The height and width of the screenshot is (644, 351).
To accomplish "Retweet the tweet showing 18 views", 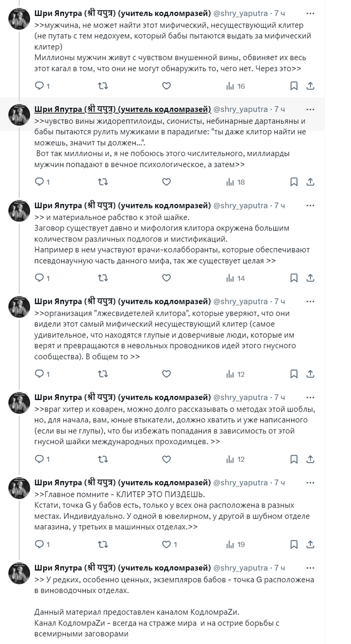I will click(x=103, y=182).
